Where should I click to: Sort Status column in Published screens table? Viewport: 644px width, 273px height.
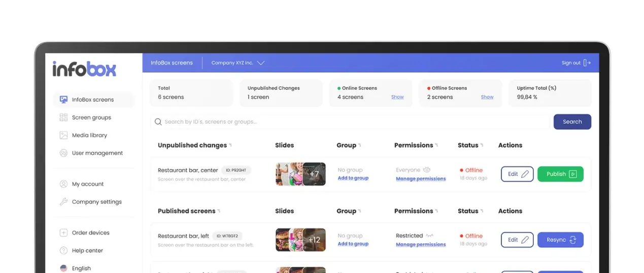click(x=482, y=211)
